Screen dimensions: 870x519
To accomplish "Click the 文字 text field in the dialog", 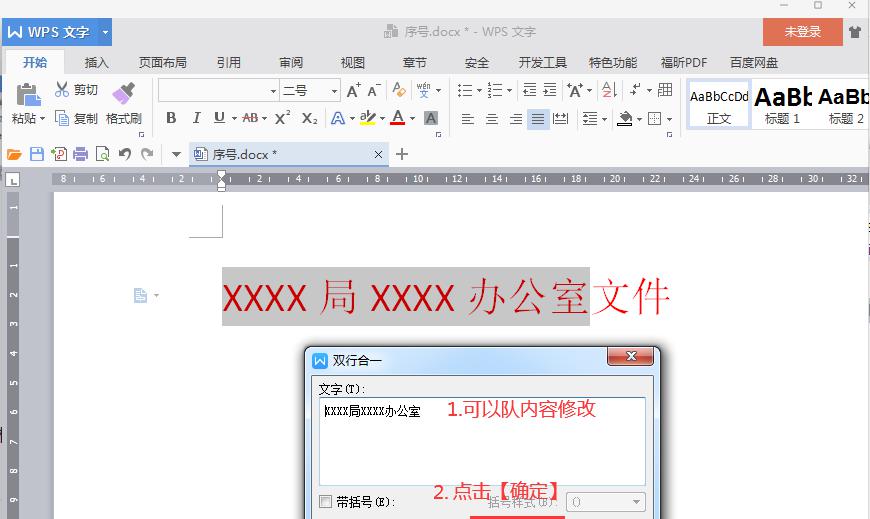I will tap(482, 441).
